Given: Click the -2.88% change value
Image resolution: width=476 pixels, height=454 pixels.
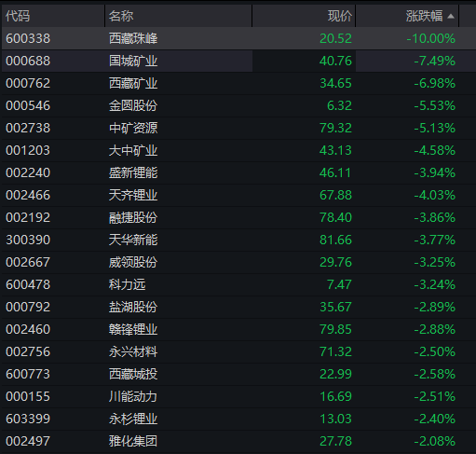Looking at the screenshot, I should (435, 329).
